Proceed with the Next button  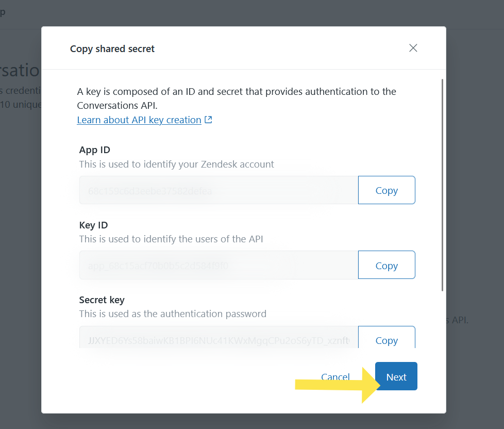(x=396, y=377)
